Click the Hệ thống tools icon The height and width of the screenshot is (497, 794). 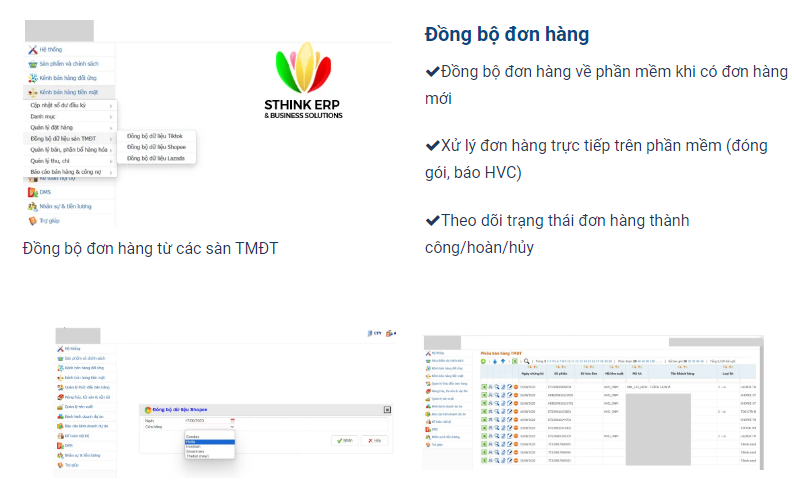click(x=33, y=50)
